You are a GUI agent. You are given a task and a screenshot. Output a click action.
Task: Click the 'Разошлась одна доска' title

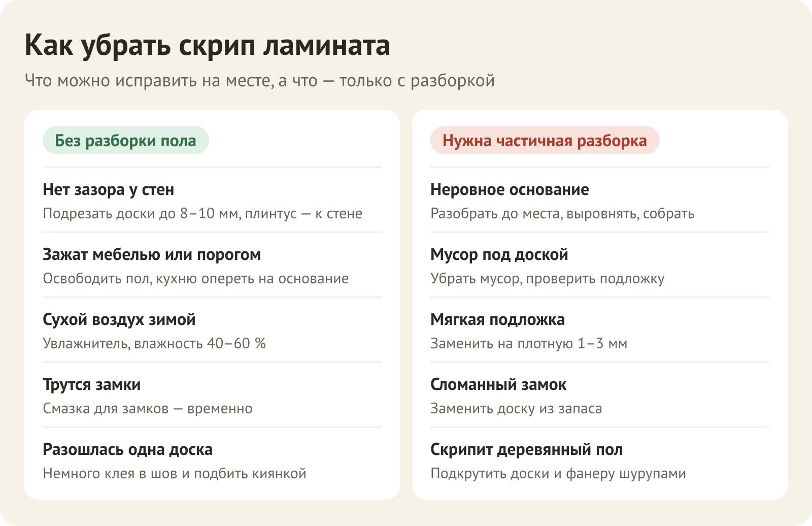128,449
